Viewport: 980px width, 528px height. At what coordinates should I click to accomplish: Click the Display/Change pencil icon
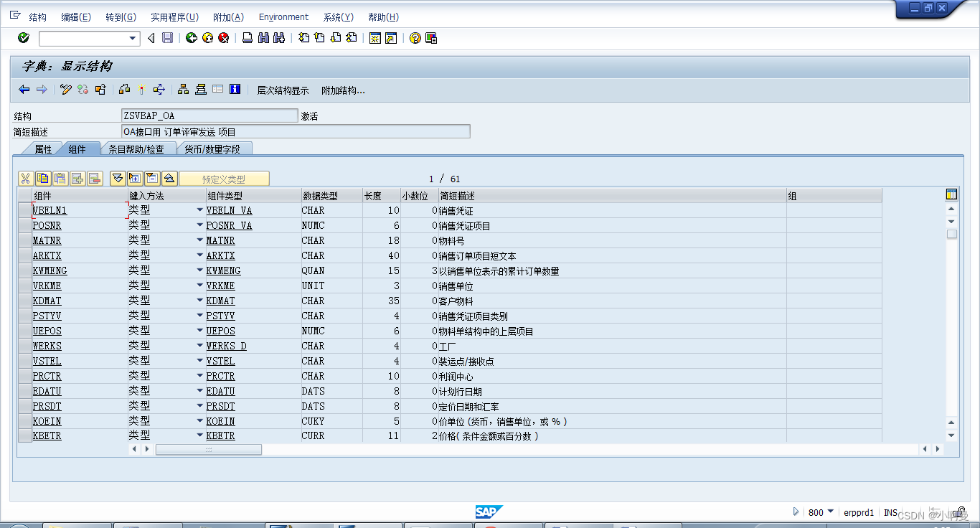[66, 89]
